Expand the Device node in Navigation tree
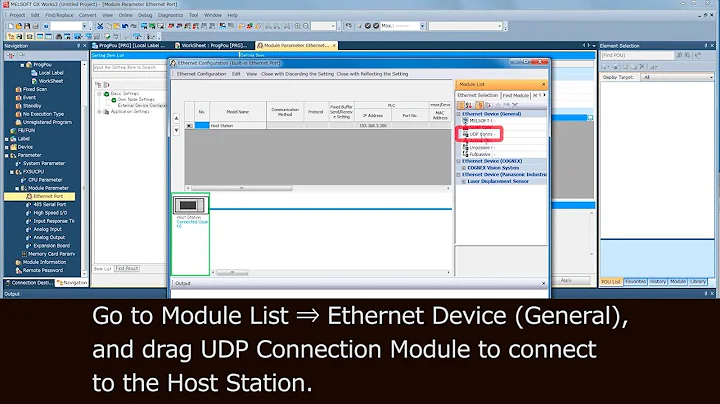The height and width of the screenshot is (404, 720). [x=7, y=147]
